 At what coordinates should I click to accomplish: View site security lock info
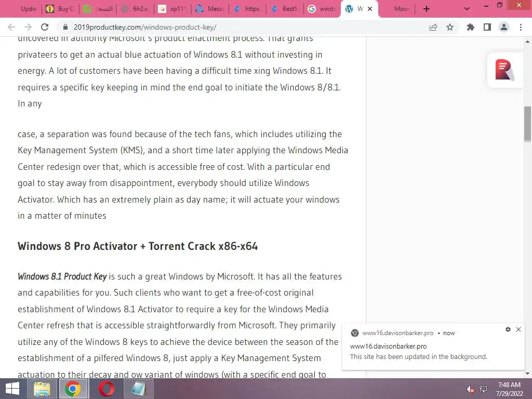coord(66,27)
